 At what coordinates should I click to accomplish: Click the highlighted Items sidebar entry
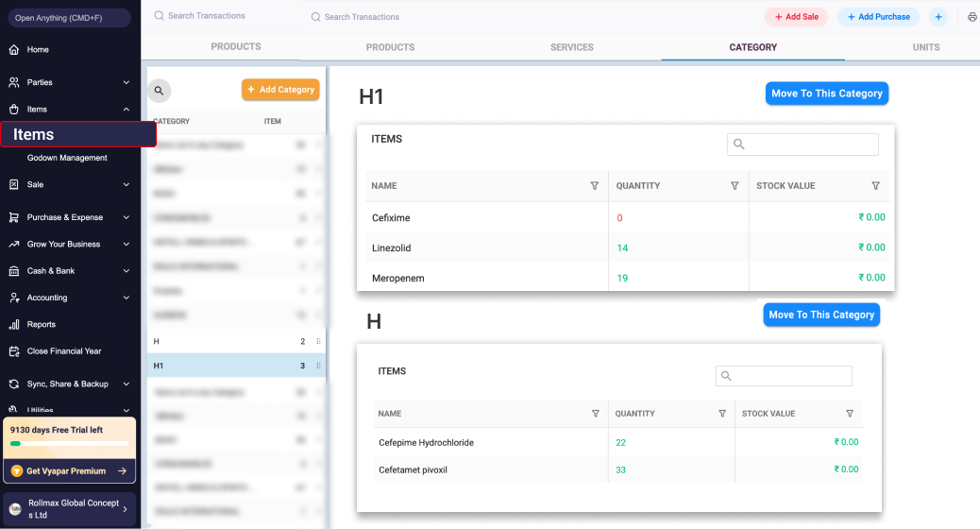coord(78,134)
